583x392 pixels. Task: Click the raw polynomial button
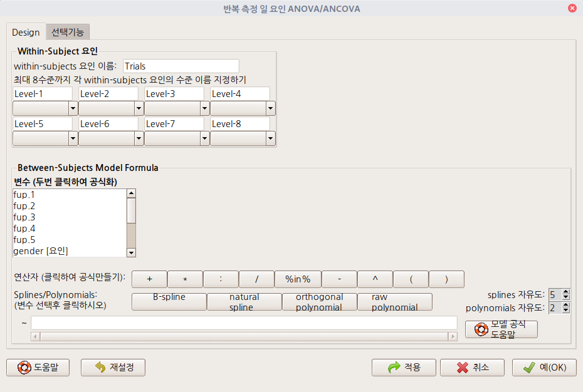tap(394, 302)
